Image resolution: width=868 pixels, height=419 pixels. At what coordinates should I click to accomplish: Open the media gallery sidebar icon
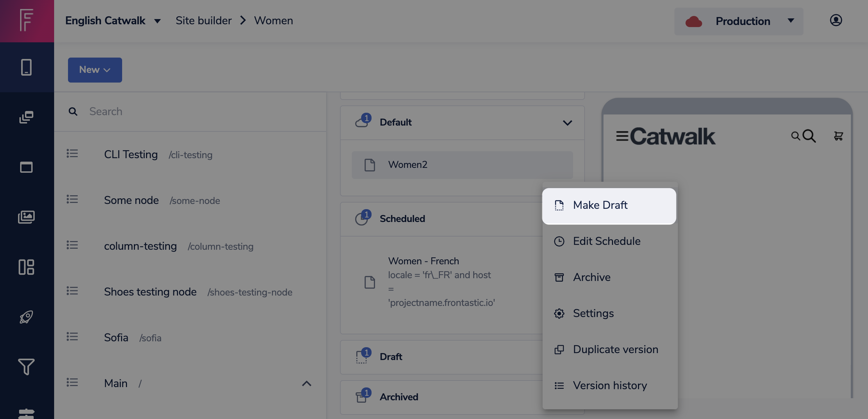pos(26,217)
